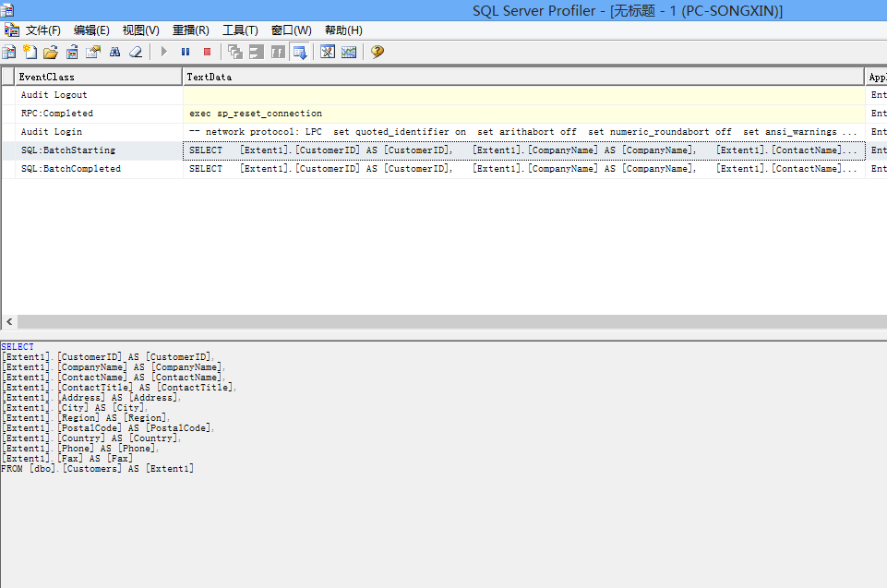The image size is (887, 588).
Task: Click the [CustomerID] AS [CustomerID] line
Action: [108, 357]
